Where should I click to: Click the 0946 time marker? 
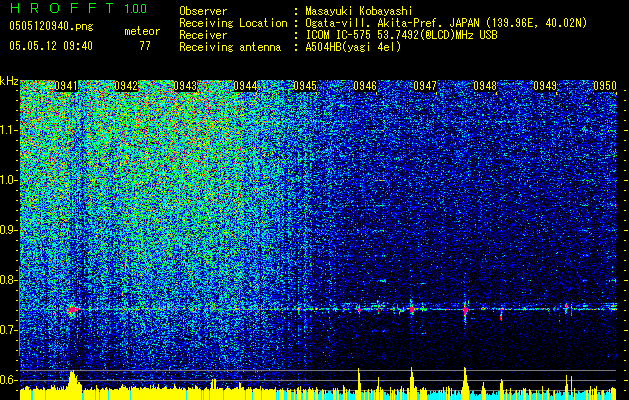(x=365, y=86)
